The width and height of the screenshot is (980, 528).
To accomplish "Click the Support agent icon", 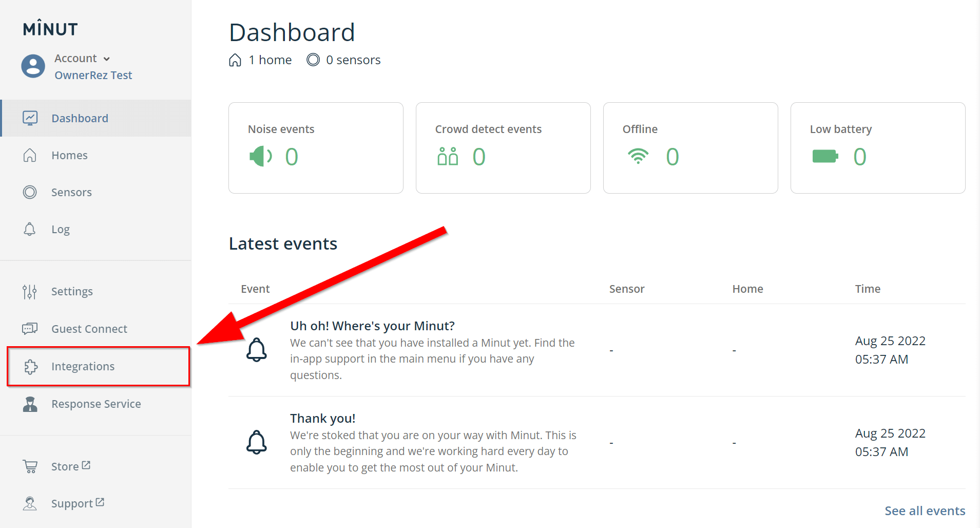I will [x=30, y=503].
